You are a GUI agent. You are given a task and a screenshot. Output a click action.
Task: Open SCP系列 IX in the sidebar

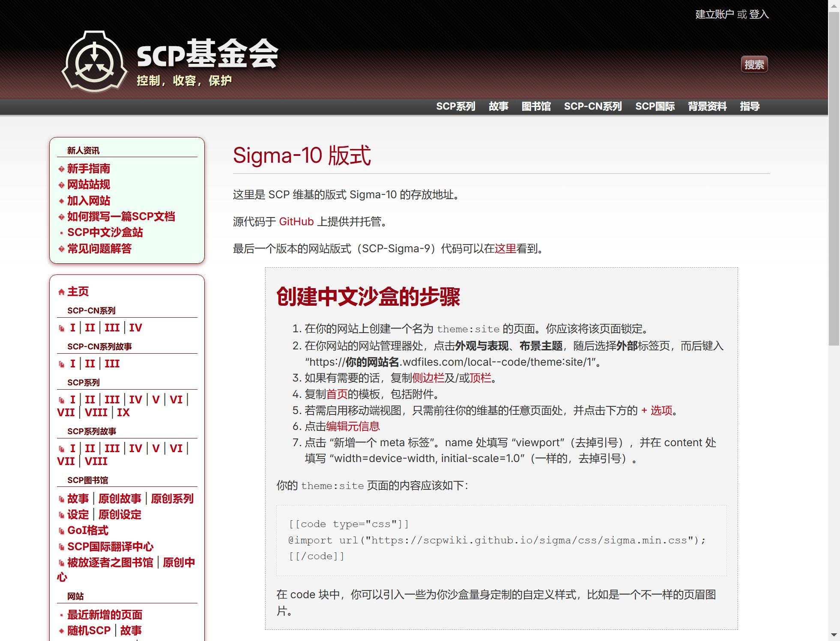click(123, 412)
